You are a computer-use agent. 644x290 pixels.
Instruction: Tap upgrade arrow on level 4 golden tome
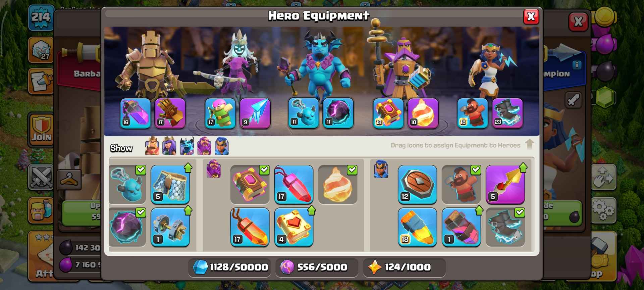(x=312, y=210)
